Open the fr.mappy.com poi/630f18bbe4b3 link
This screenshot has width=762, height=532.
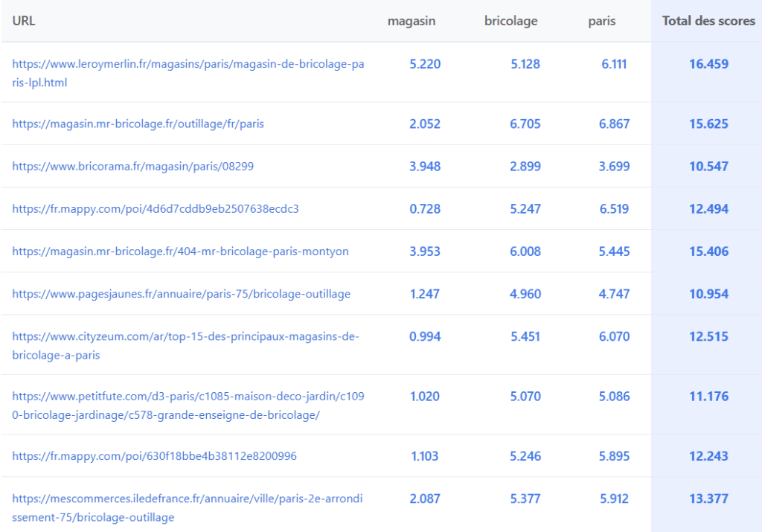click(x=154, y=455)
